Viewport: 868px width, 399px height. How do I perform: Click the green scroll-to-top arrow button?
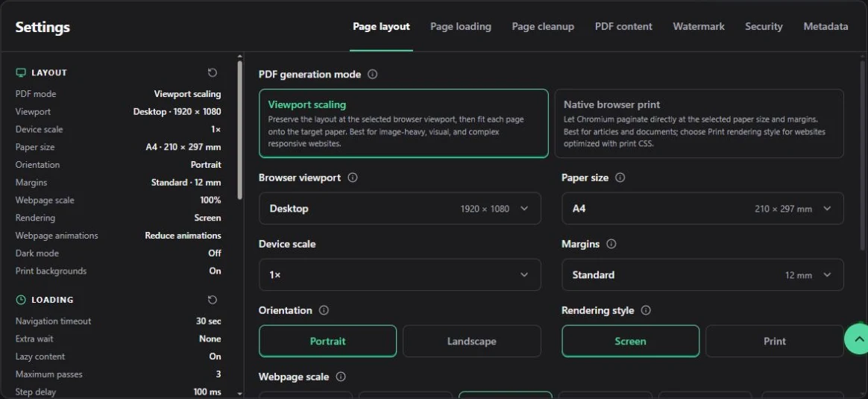point(856,339)
